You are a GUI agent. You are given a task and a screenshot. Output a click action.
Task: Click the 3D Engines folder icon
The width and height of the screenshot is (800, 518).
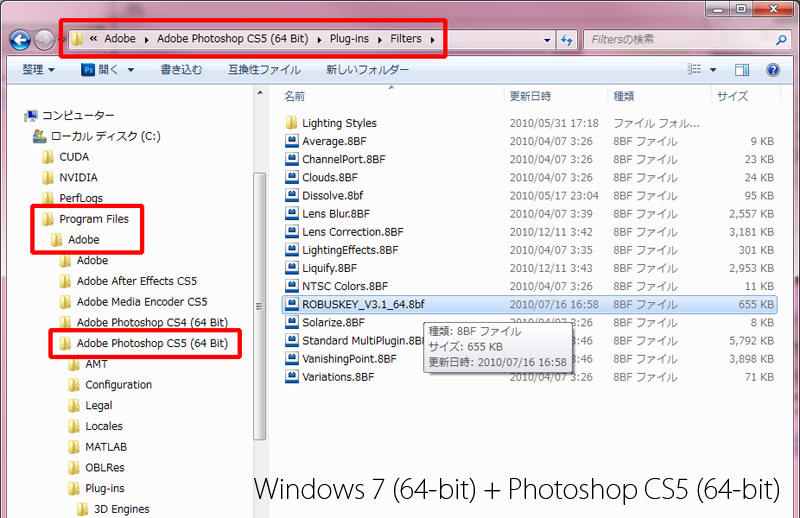coord(82,509)
